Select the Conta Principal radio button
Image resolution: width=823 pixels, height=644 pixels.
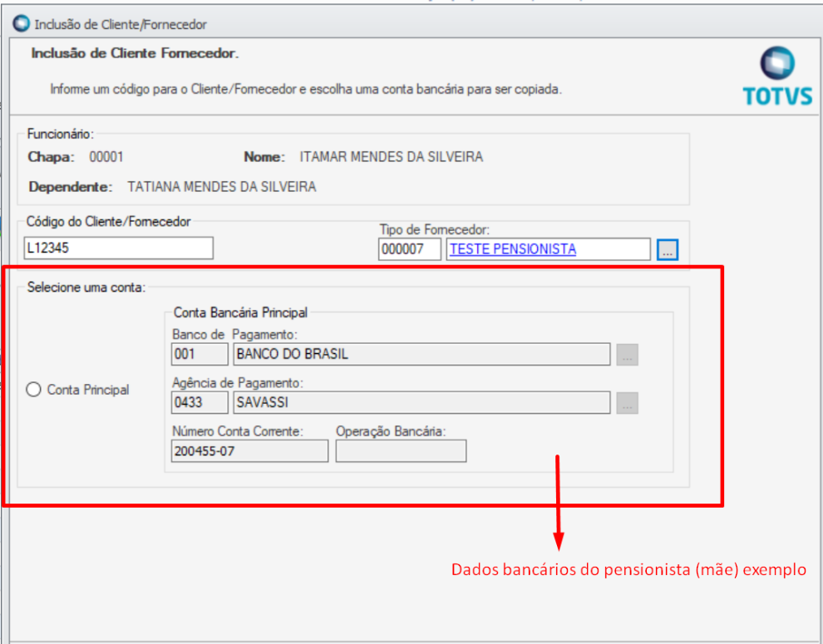(x=33, y=390)
